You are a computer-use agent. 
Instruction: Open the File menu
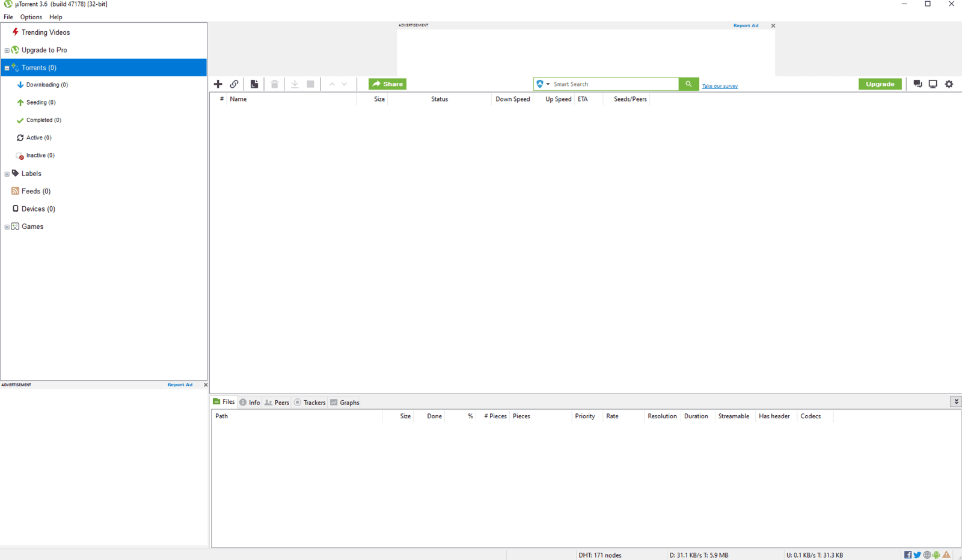point(8,17)
